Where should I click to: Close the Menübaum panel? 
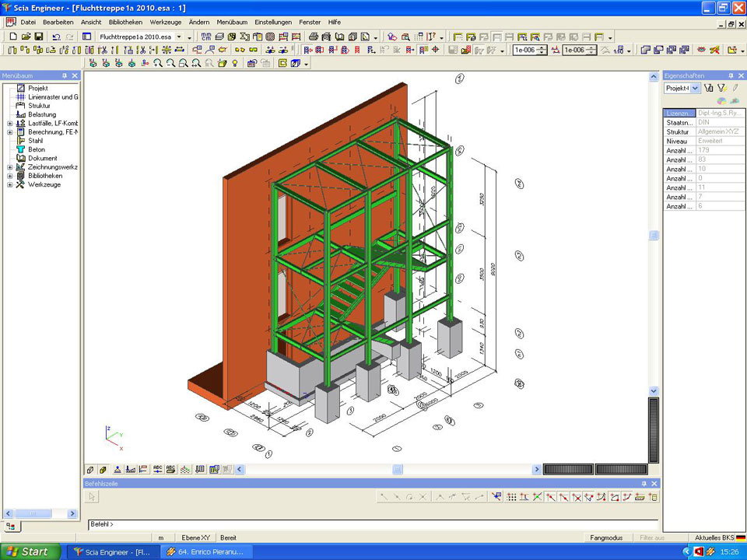coord(75,75)
